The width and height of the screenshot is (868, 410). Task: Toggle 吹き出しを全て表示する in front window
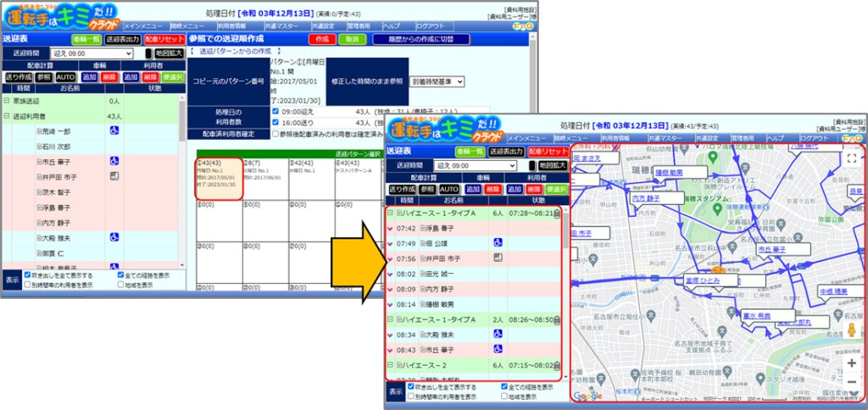(x=410, y=387)
